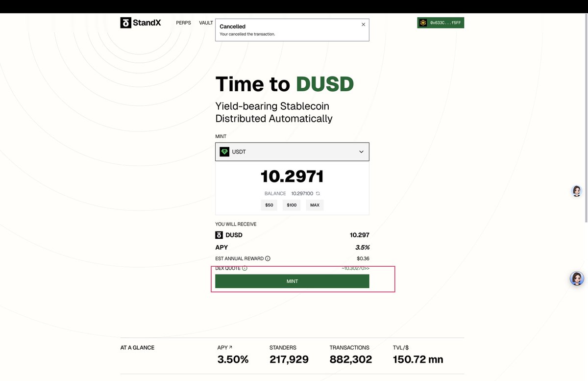The width and height of the screenshot is (588, 381).
Task: Click the 3.5% APY value
Action: pyautogui.click(x=363, y=248)
